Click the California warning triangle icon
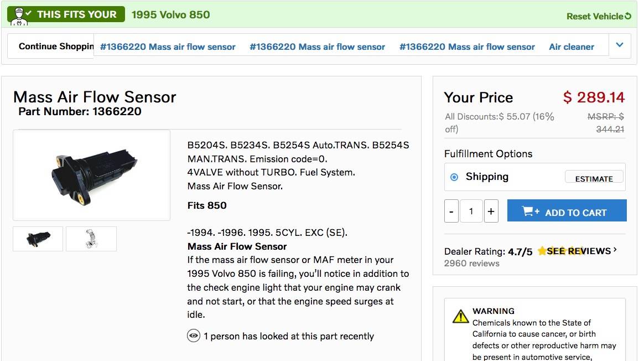This screenshot has height=361, width=644. [460, 316]
